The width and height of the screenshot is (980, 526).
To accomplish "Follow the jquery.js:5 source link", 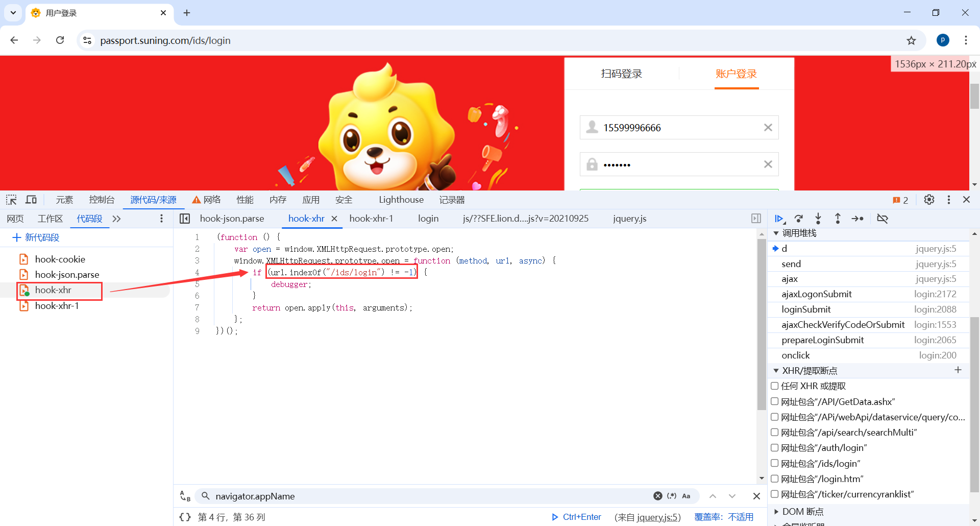I will pyautogui.click(x=658, y=517).
